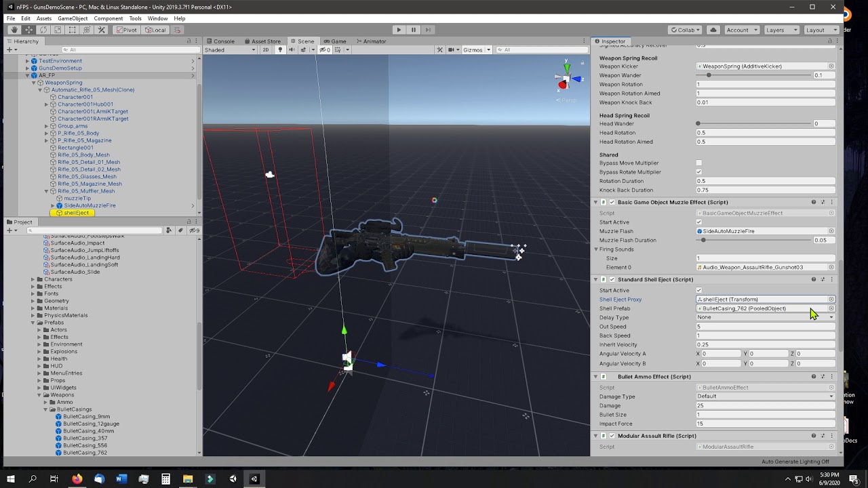Viewport: 868px width, 488px height.
Task: Open presets for Standard Shell Eject script
Action: pyautogui.click(x=823, y=279)
